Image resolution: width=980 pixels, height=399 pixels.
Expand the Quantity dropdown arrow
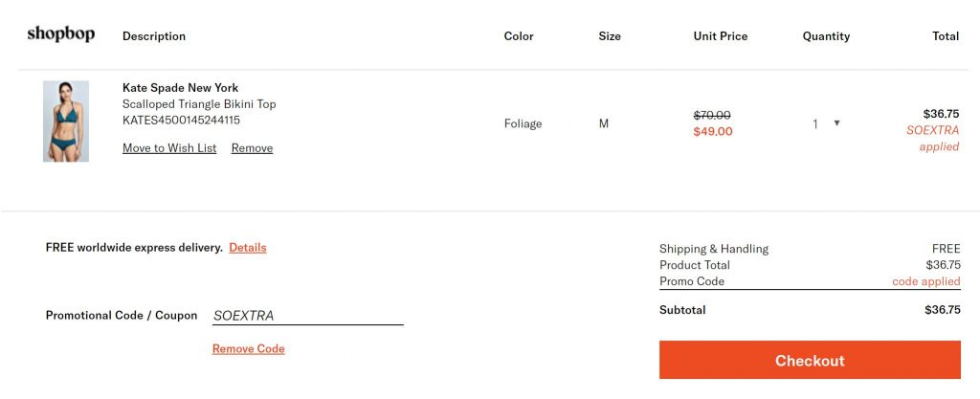pos(836,122)
